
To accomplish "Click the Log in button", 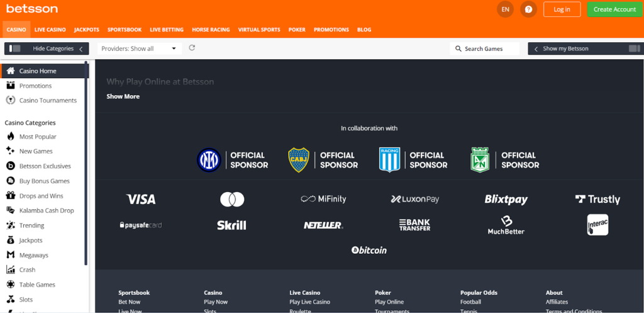I will [x=562, y=9].
